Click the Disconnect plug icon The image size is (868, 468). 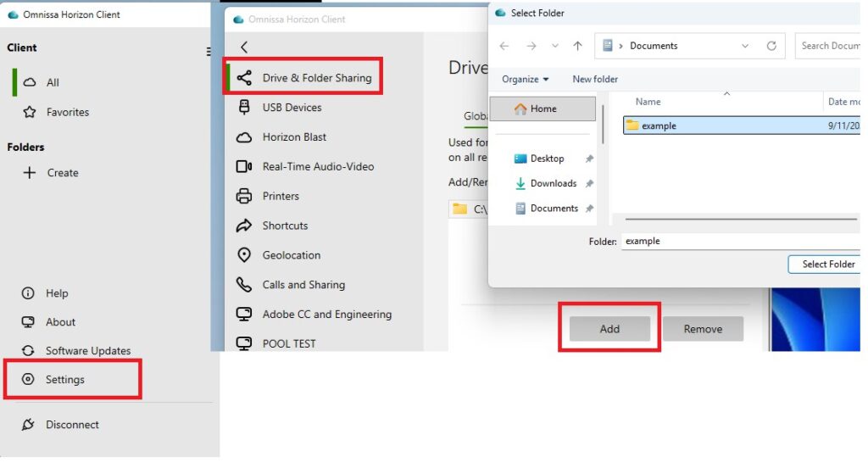tap(29, 425)
